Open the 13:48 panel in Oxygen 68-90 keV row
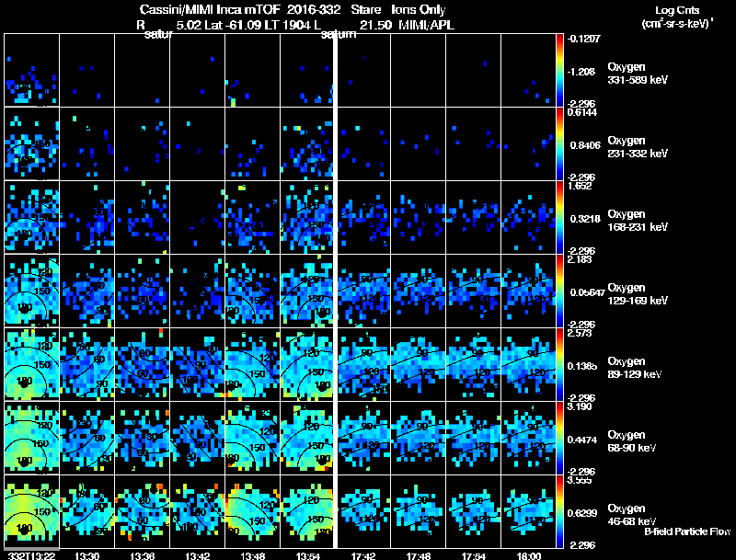This screenshot has height=560, width=736. 252,438
